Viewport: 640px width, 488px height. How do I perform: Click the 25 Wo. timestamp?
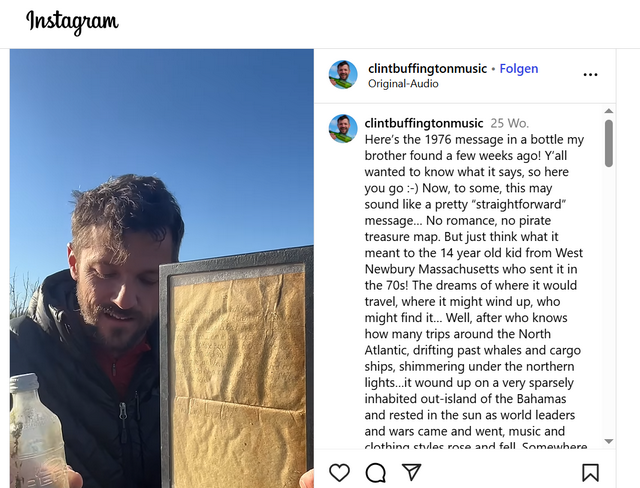509,123
